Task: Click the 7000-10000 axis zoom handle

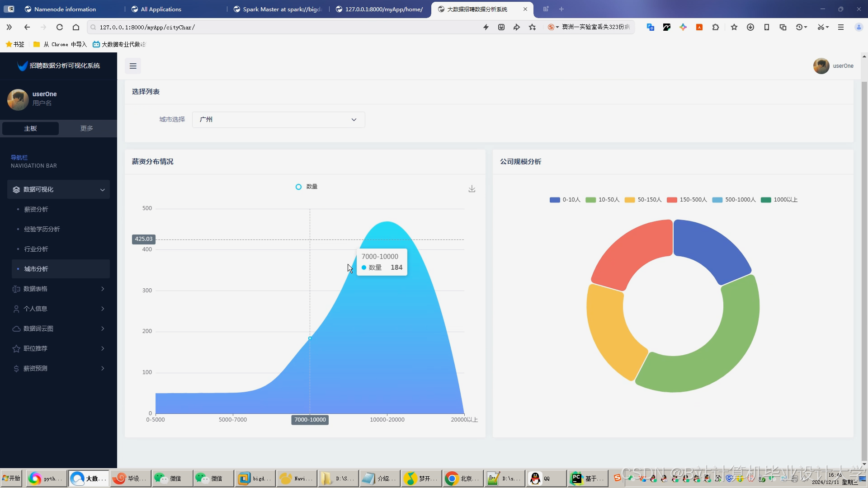Action: click(310, 419)
